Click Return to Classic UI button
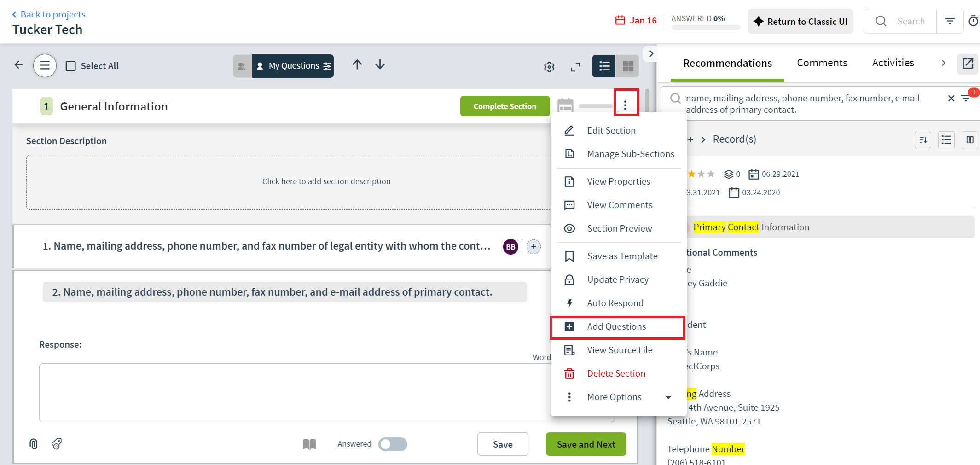This screenshot has height=465, width=980. tap(800, 21)
